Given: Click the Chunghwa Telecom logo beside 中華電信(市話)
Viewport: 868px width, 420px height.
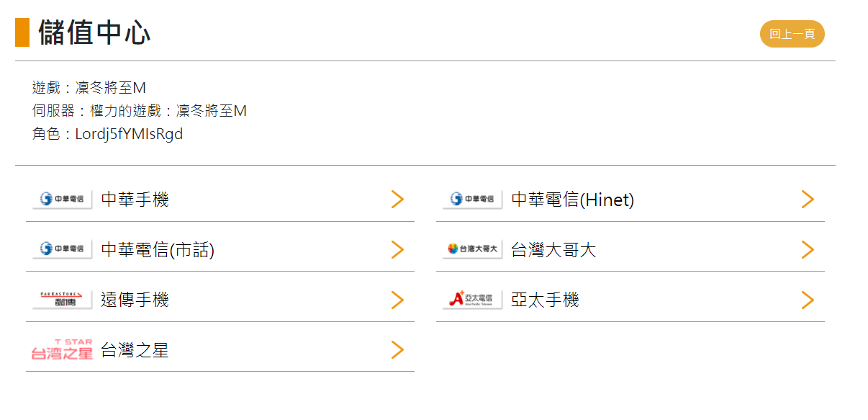Looking at the screenshot, I should [x=62, y=249].
